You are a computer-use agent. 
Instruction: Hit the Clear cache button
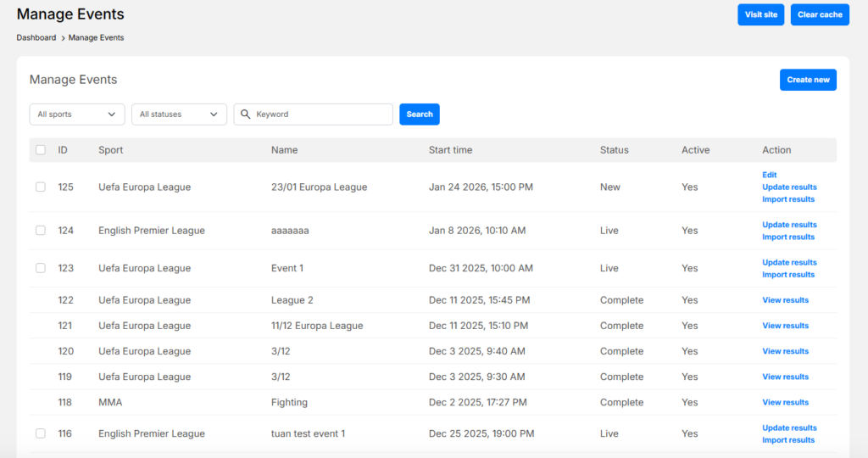point(820,14)
